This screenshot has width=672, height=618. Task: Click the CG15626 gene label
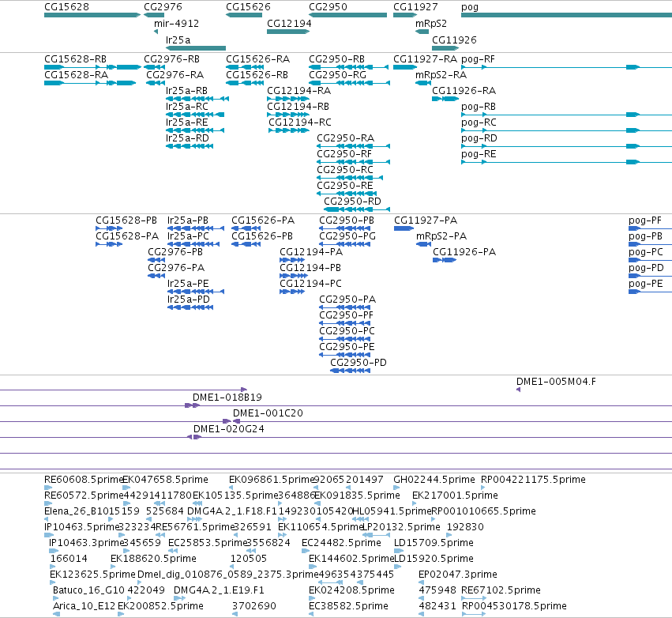click(x=248, y=7)
